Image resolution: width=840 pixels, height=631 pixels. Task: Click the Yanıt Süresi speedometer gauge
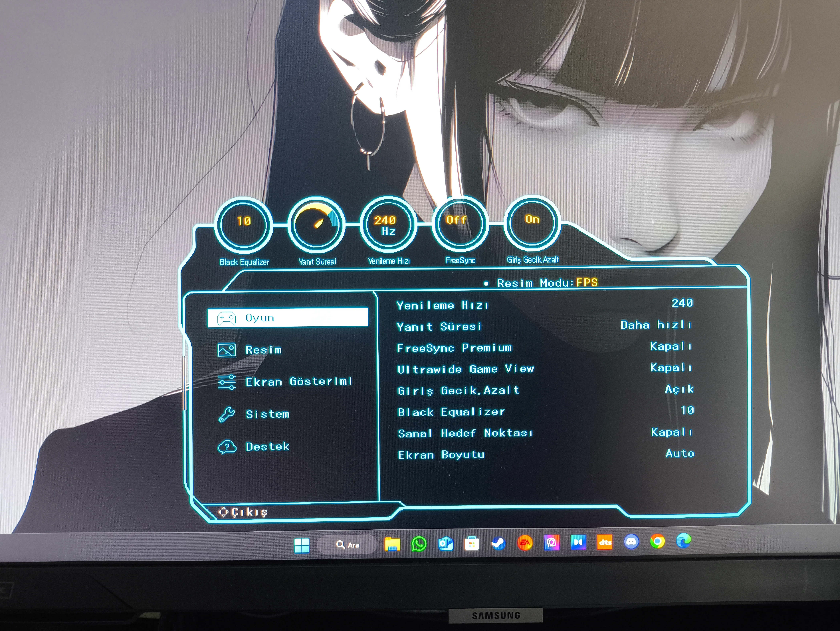click(x=316, y=225)
